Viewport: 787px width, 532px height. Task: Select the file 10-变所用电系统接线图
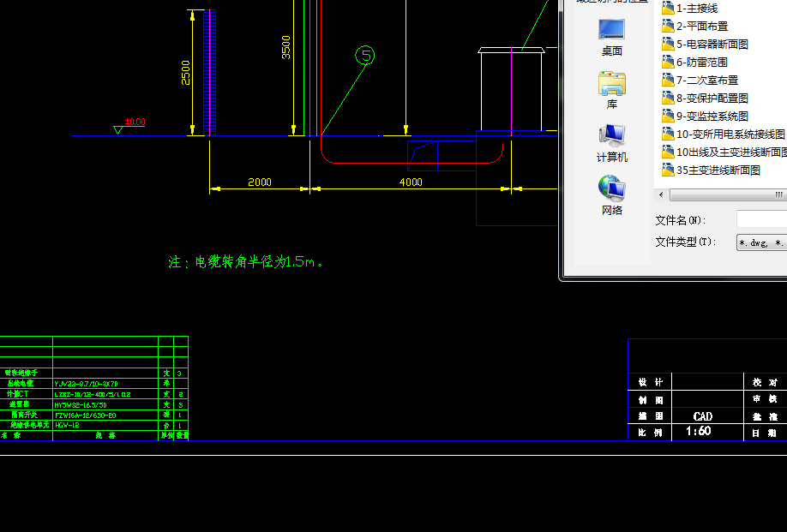click(x=724, y=134)
